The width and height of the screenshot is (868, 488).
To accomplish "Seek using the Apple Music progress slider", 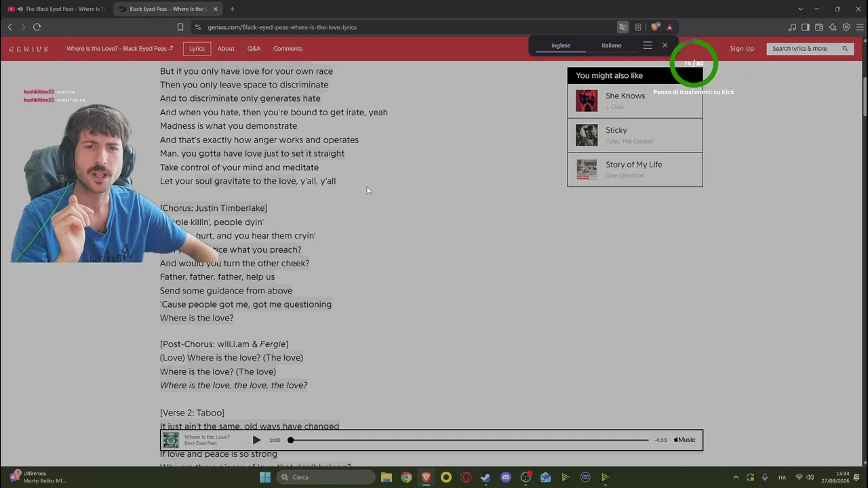I will [469, 440].
